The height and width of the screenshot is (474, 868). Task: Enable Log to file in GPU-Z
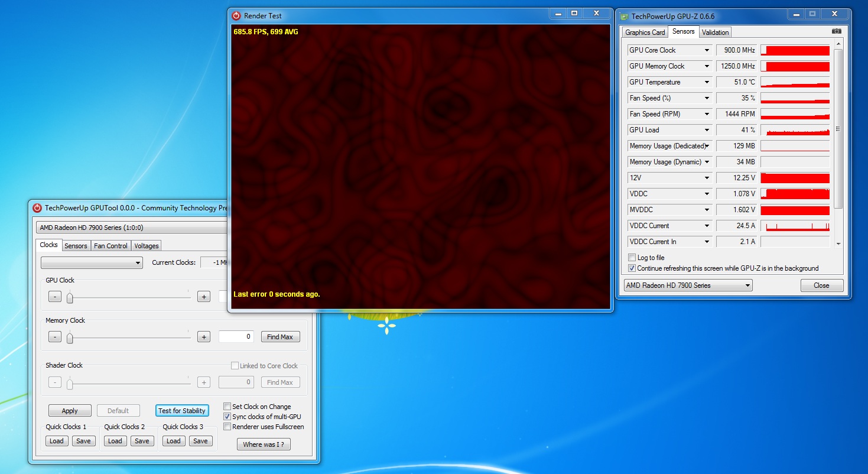(x=632, y=258)
